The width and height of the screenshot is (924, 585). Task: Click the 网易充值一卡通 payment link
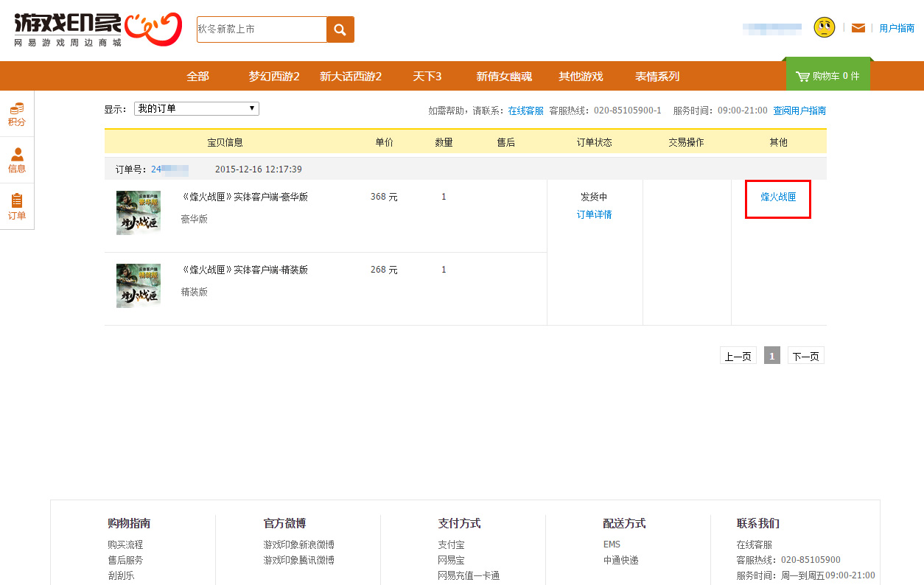pos(469,575)
